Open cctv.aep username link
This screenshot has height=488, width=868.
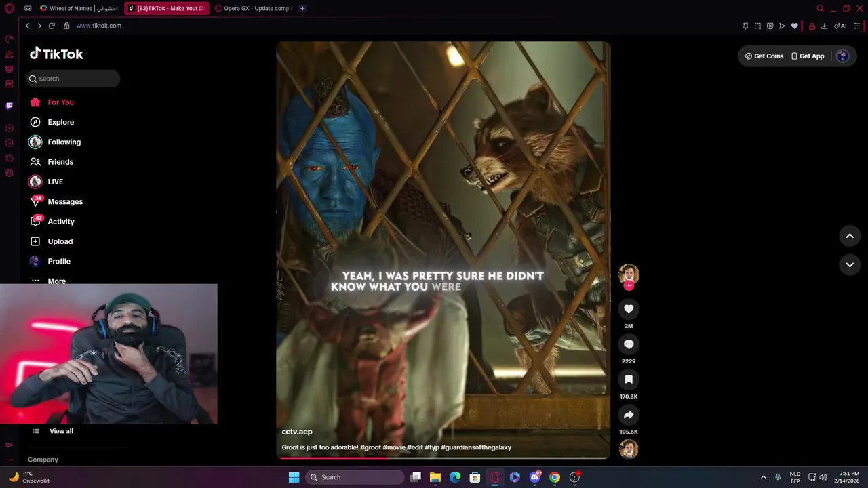click(297, 432)
